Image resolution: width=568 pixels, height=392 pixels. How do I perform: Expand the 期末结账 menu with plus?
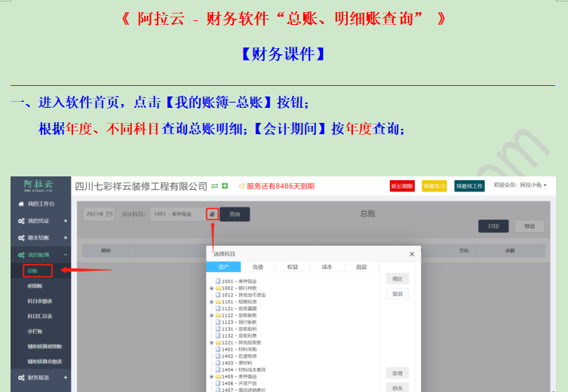coord(66,237)
